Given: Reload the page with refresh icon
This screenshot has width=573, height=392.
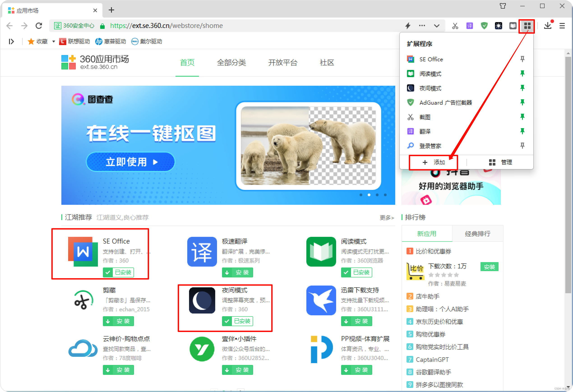Looking at the screenshot, I should pyautogui.click(x=39, y=26).
